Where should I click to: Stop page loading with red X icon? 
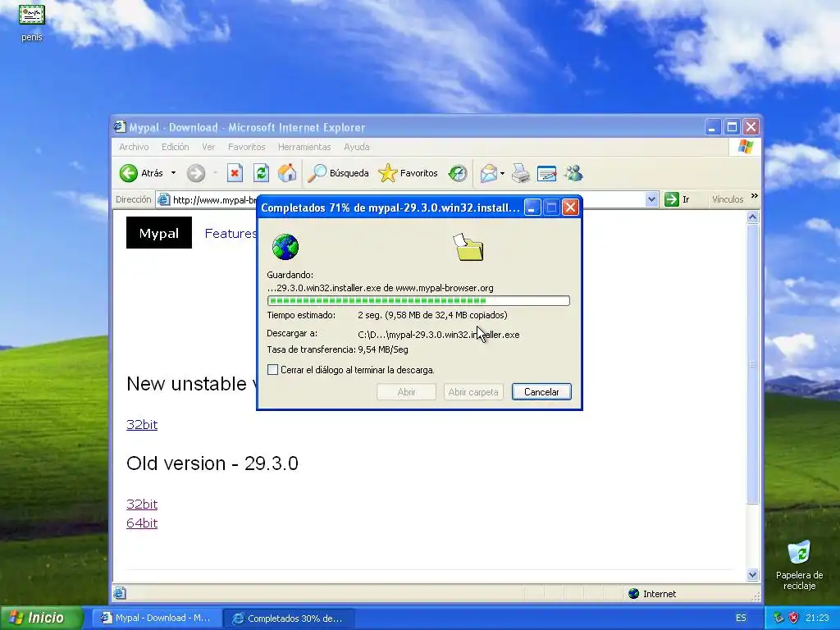[235, 173]
